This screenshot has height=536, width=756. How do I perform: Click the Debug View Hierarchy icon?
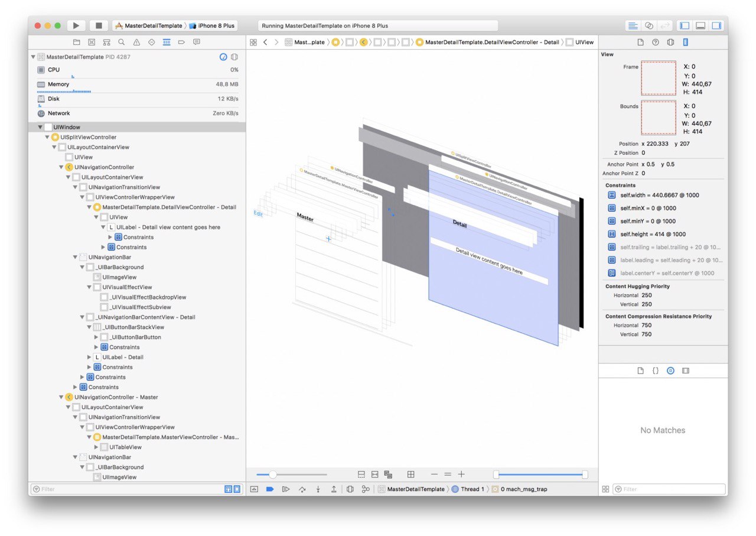click(350, 489)
